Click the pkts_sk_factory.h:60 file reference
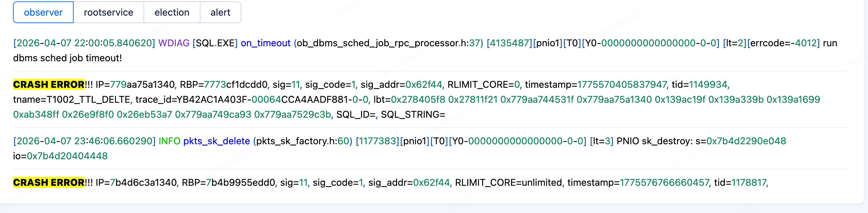Viewport: 868px width, 213px height. (x=303, y=141)
